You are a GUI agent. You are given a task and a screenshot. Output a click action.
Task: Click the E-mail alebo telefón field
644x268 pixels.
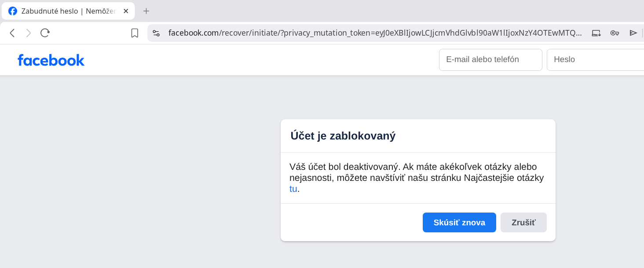(490, 59)
